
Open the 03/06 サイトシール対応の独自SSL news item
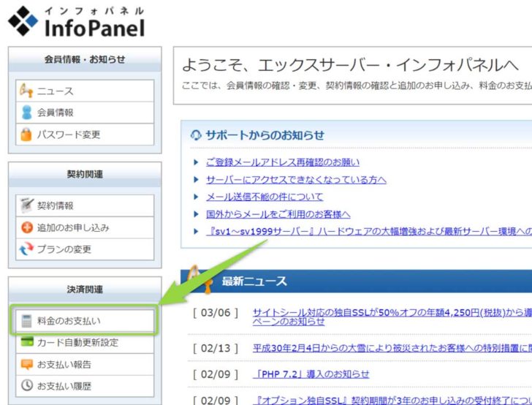click(392, 312)
